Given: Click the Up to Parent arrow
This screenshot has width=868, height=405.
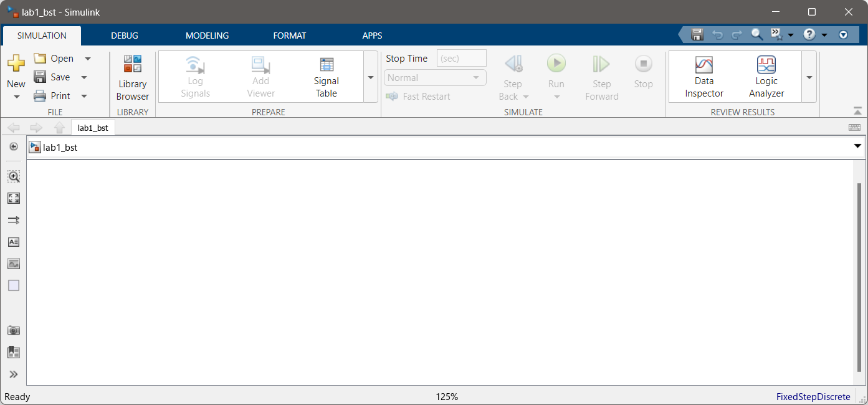Looking at the screenshot, I should (x=59, y=128).
